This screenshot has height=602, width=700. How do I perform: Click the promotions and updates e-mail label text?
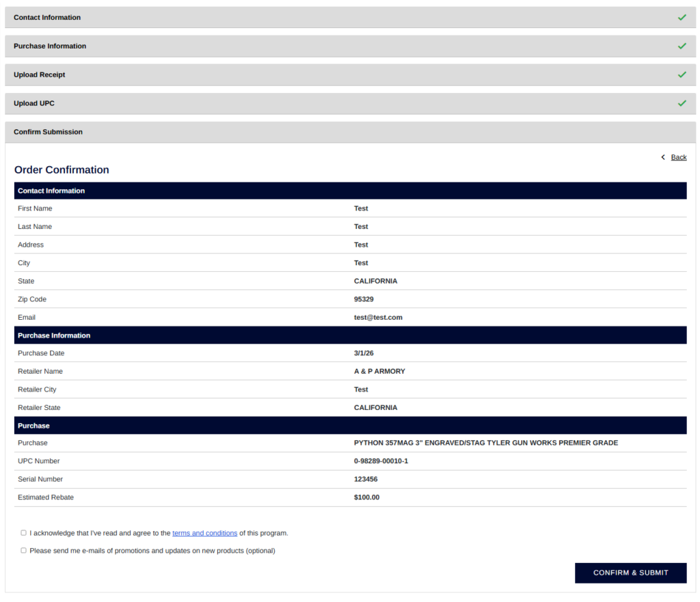(152, 551)
